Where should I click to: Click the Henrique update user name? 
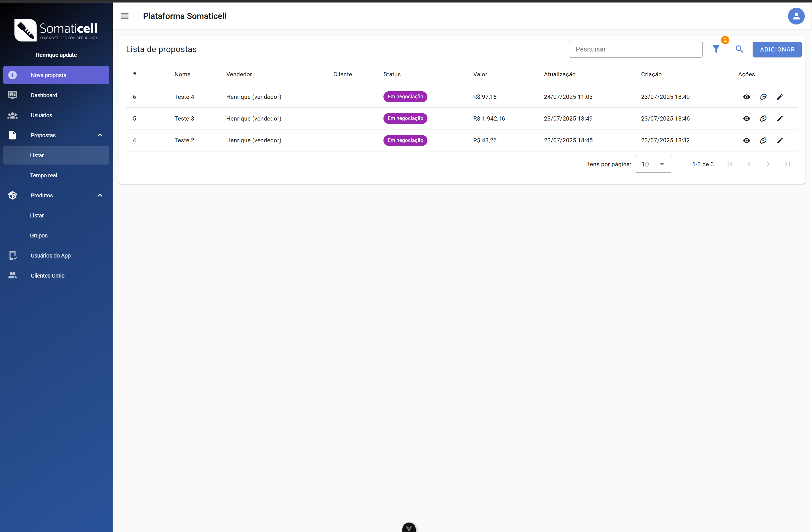tap(56, 55)
